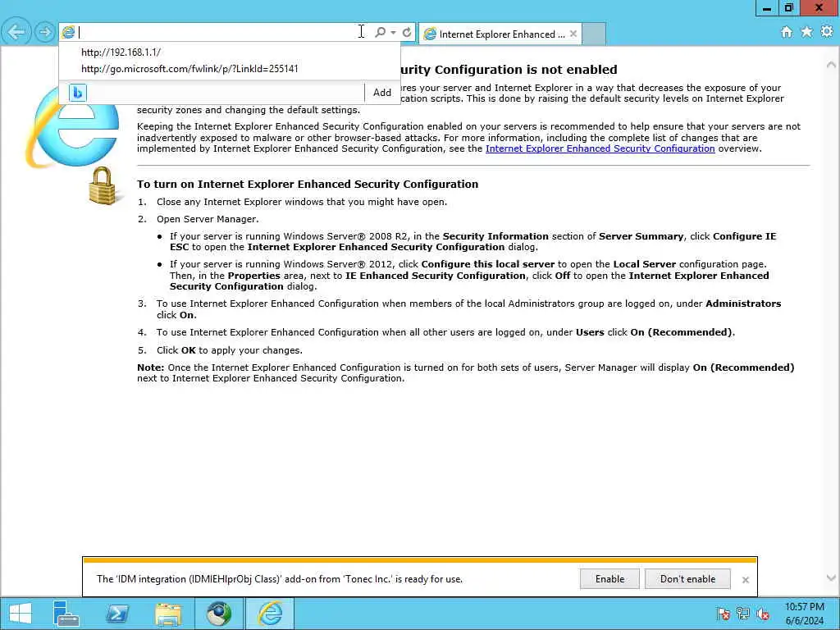Click the Add search provider button

click(x=382, y=92)
